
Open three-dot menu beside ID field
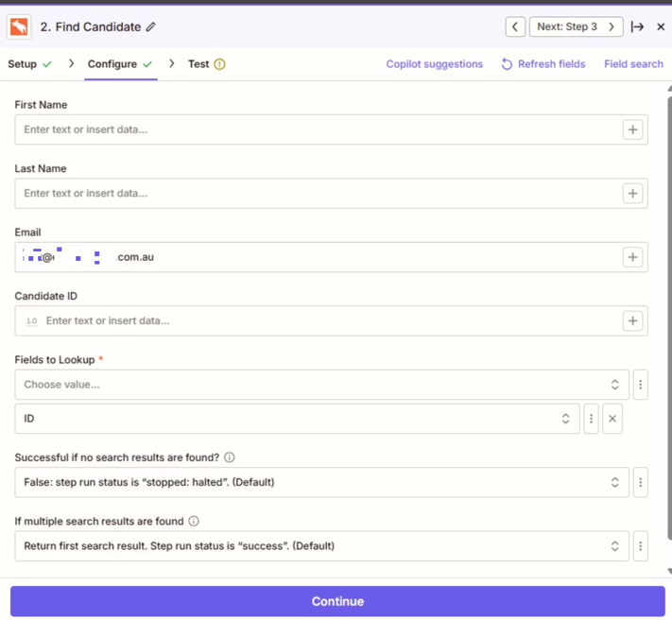pos(591,419)
